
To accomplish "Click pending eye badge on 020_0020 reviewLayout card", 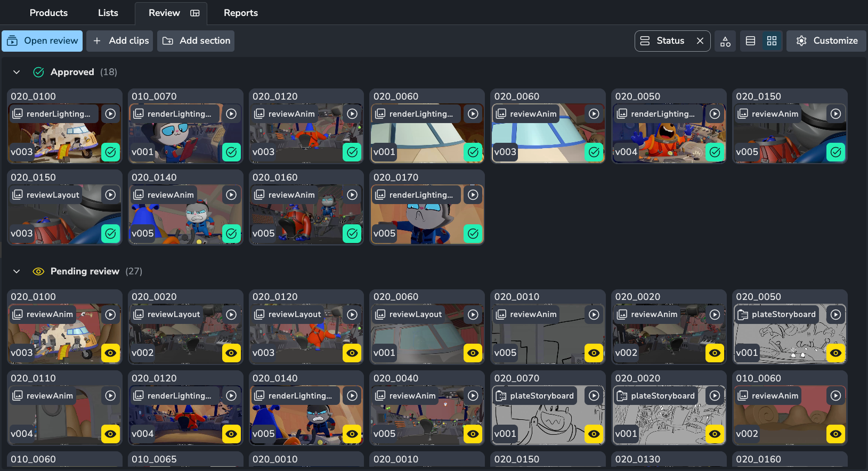I will click(x=231, y=353).
